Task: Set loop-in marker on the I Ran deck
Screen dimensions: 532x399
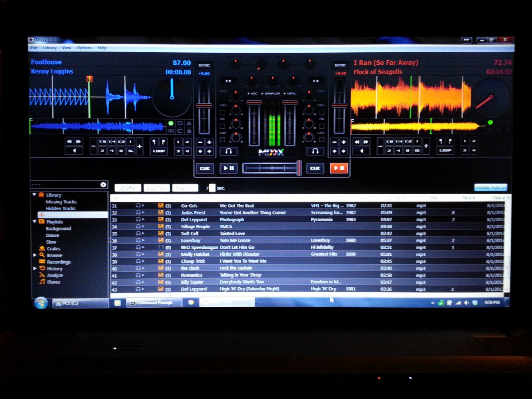Action: 441,141
